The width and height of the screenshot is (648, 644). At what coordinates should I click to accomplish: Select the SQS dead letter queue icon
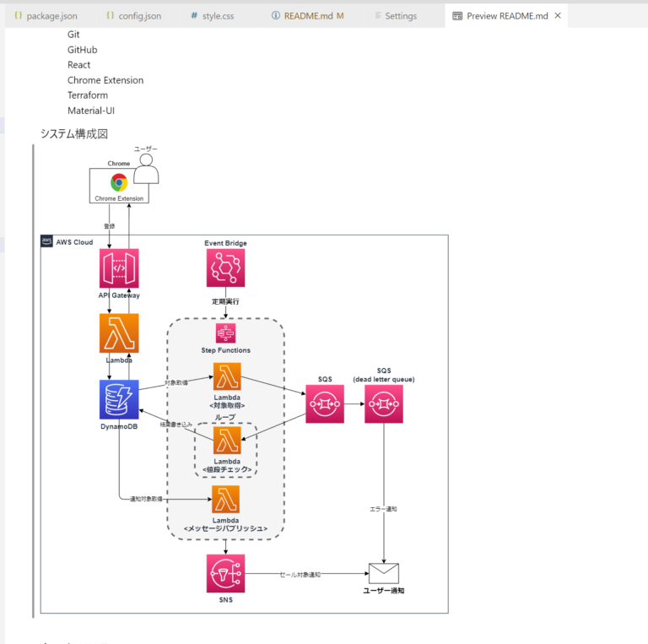[x=384, y=404]
